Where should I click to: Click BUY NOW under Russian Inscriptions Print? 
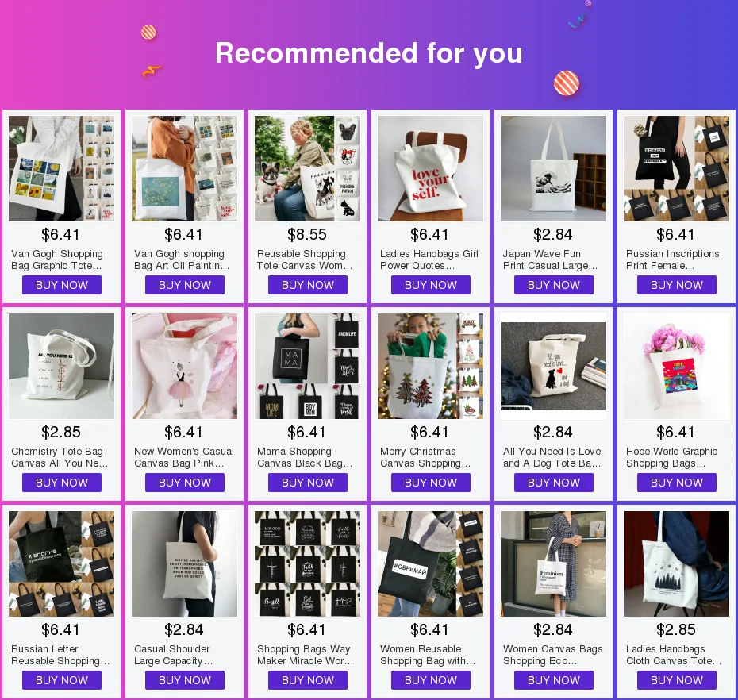[x=676, y=285]
